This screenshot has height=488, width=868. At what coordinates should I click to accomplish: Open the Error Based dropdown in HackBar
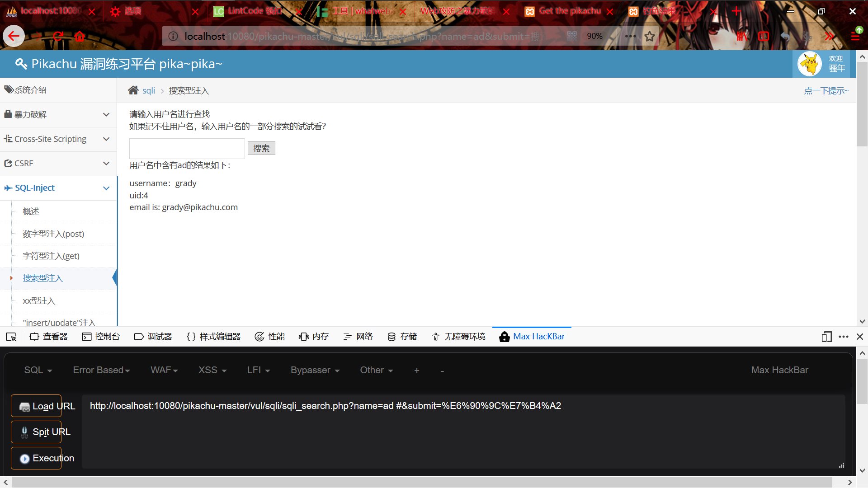[101, 370]
